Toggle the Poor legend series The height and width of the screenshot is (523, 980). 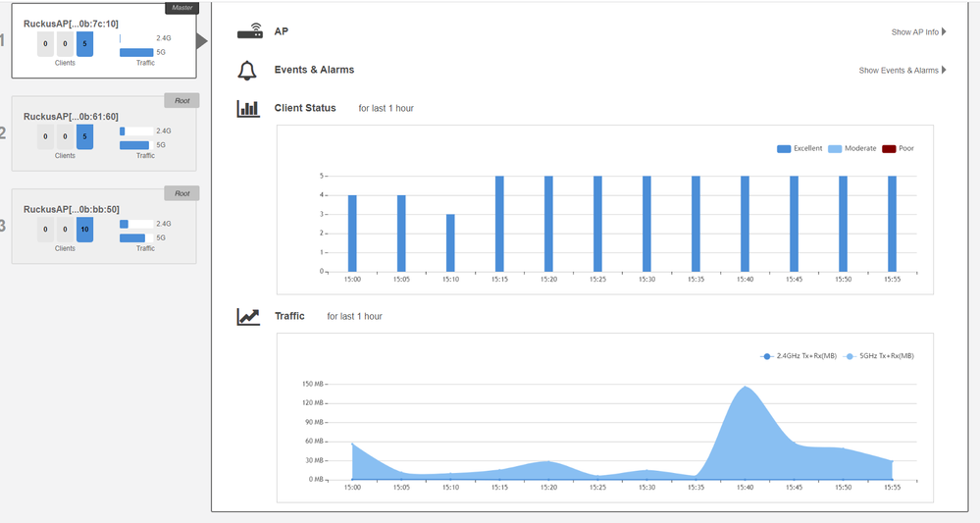(898, 148)
